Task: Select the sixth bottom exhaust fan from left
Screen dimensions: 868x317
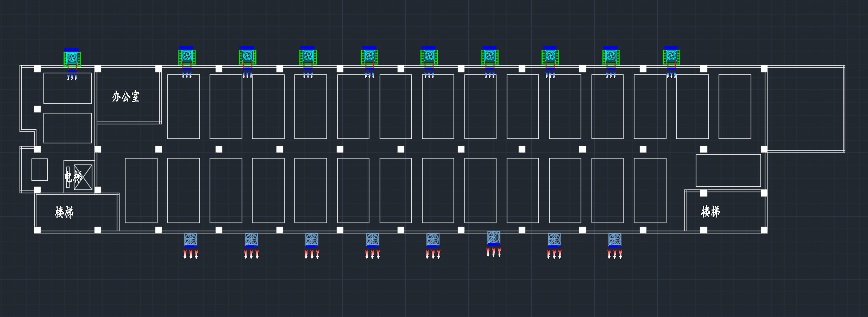Action: click(493, 237)
